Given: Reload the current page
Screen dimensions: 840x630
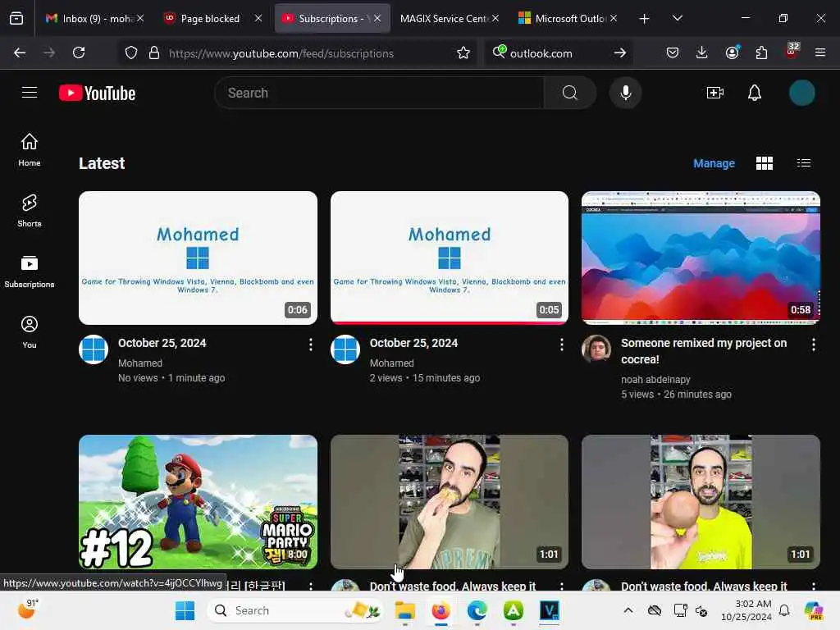Looking at the screenshot, I should tap(79, 52).
